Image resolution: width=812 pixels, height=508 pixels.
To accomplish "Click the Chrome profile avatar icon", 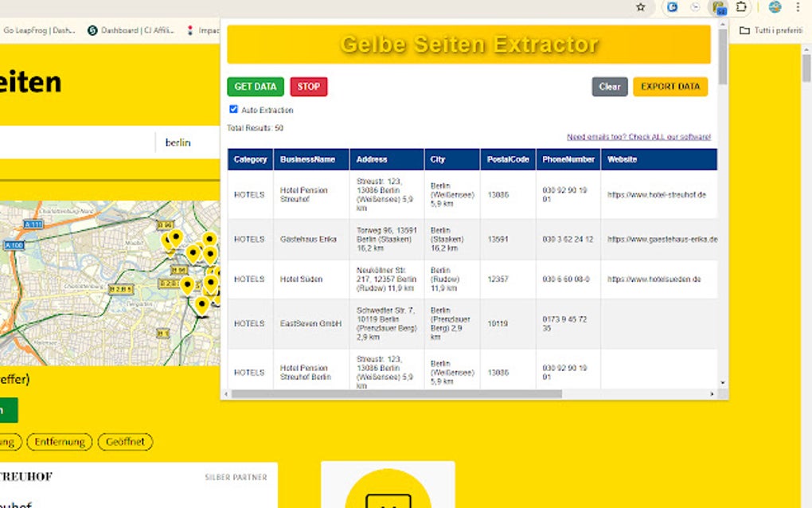I will pos(775,7).
